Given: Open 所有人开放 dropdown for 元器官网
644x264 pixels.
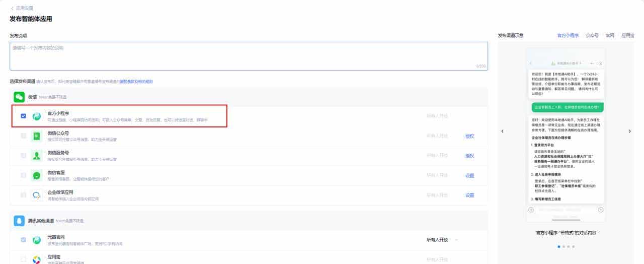Looking at the screenshot, I should tap(442, 240).
